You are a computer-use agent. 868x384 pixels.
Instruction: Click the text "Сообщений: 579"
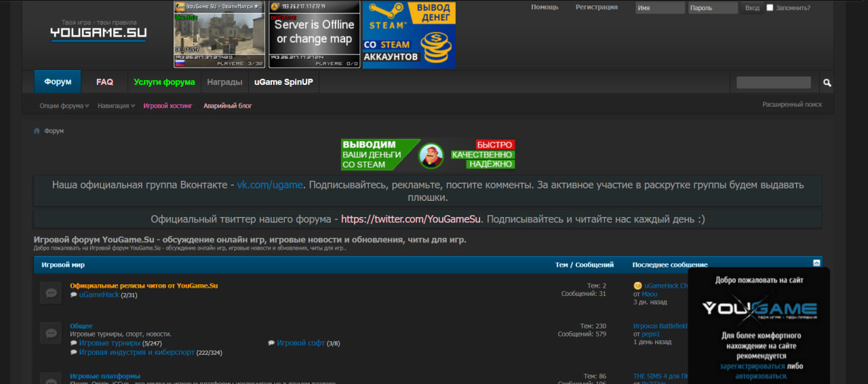(x=582, y=334)
